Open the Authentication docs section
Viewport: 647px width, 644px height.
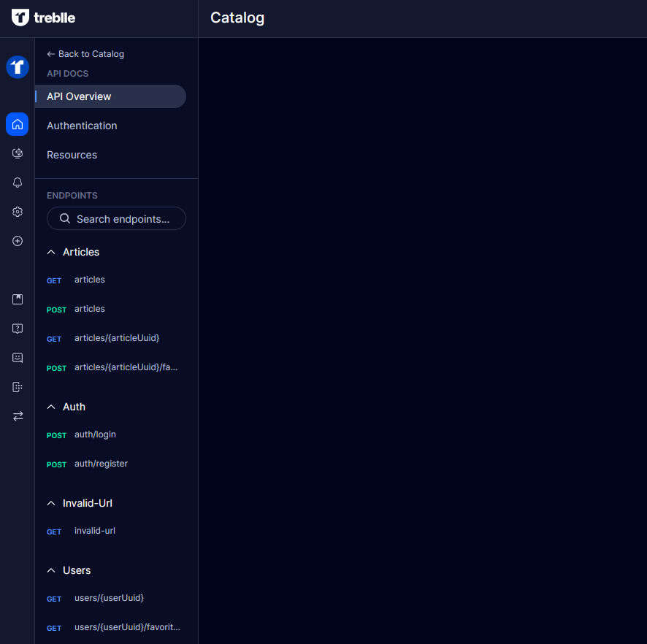click(82, 126)
